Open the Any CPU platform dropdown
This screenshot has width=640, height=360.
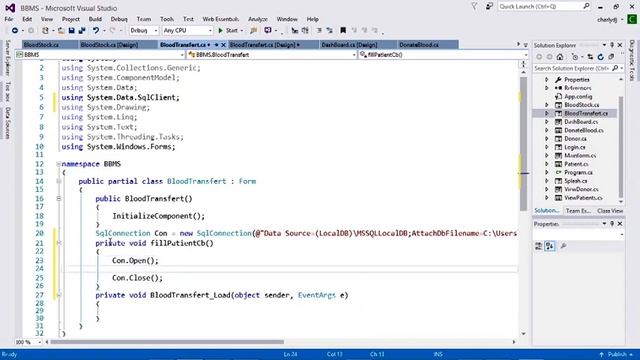pos(187,31)
